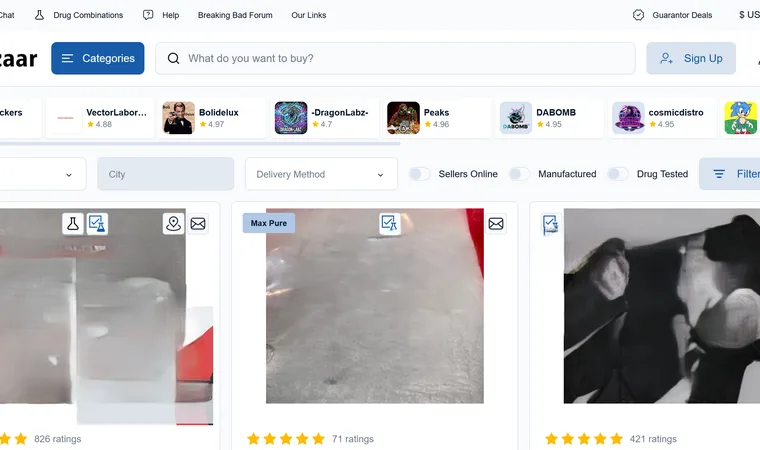760x450 pixels.
Task: Open the VectorLabor seller name link
Action: click(116, 112)
